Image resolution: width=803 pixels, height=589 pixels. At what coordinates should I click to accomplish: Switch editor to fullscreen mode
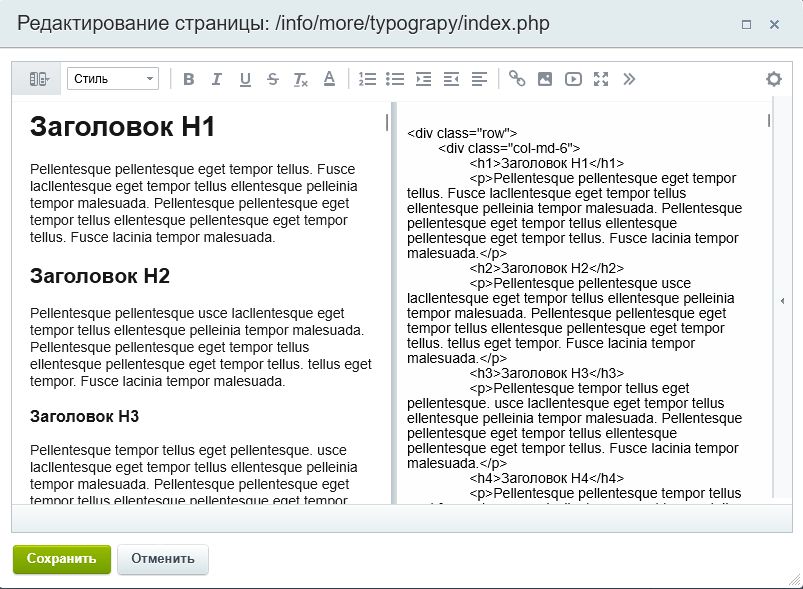tap(601, 79)
